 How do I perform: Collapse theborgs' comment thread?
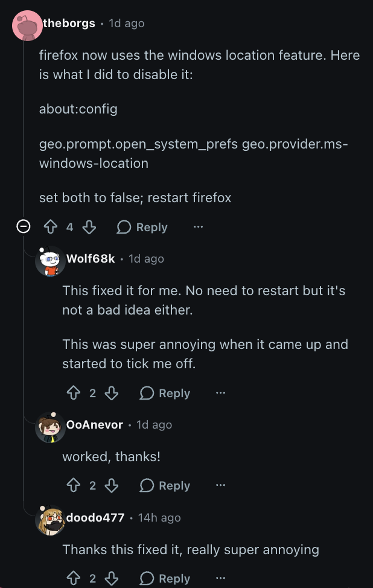pos(24,227)
